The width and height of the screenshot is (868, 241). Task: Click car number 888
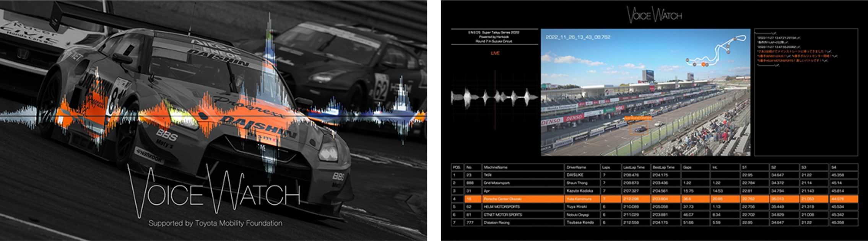click(x=469, y=183)
